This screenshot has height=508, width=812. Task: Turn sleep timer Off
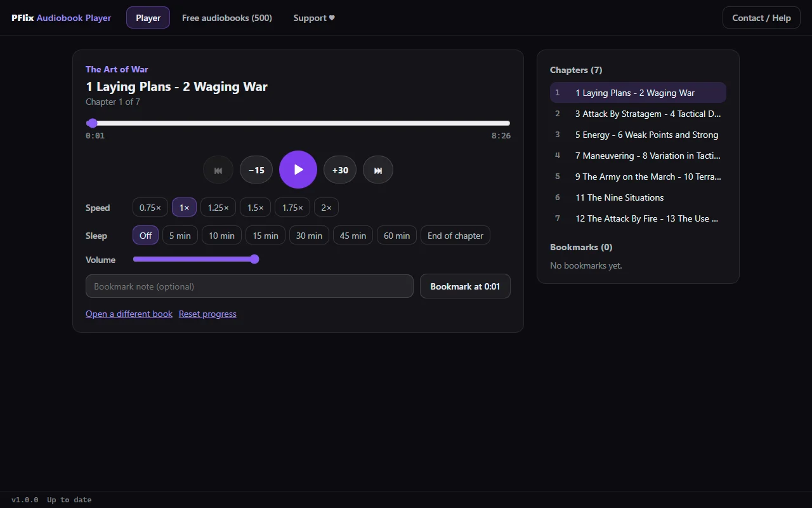tap(145, 236)
